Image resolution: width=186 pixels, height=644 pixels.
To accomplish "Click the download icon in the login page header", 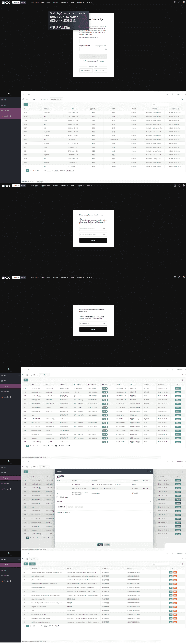I will (x=175, y=2).
